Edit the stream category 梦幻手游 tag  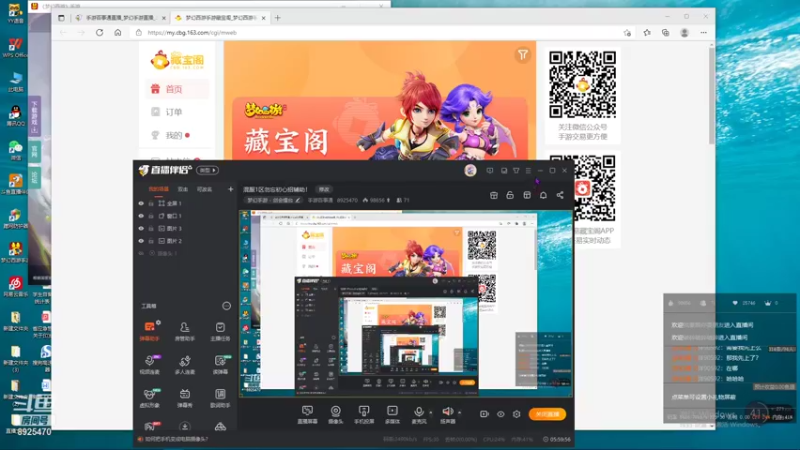[274, 201]
